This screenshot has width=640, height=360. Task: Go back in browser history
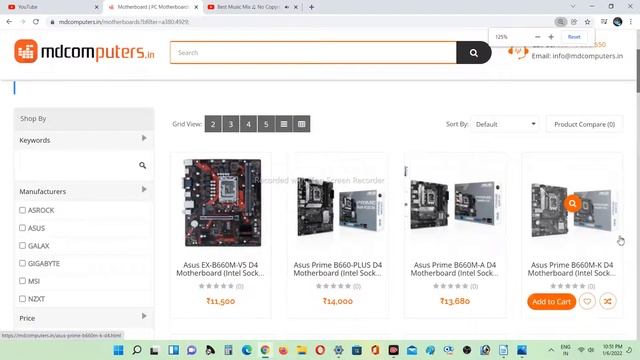click(9, 22)
